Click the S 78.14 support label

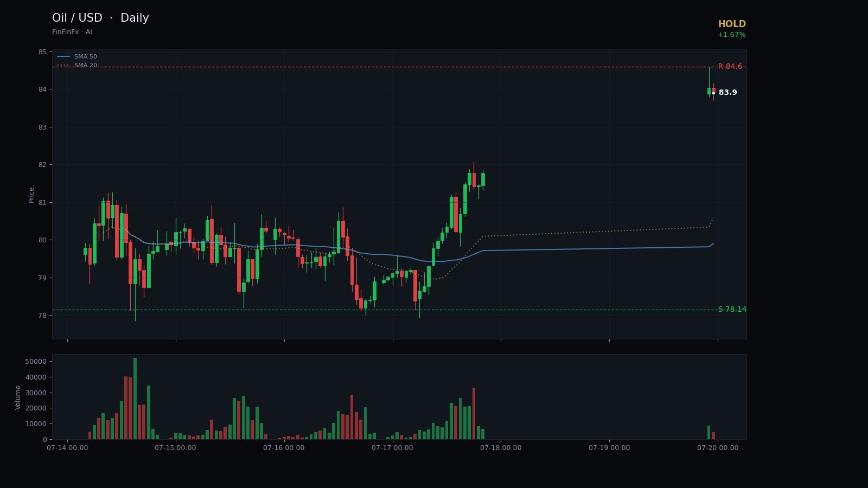point(732,310)
